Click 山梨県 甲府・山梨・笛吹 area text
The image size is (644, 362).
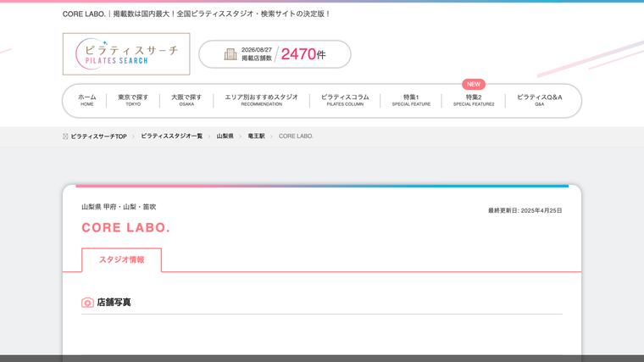coord(119,207)
